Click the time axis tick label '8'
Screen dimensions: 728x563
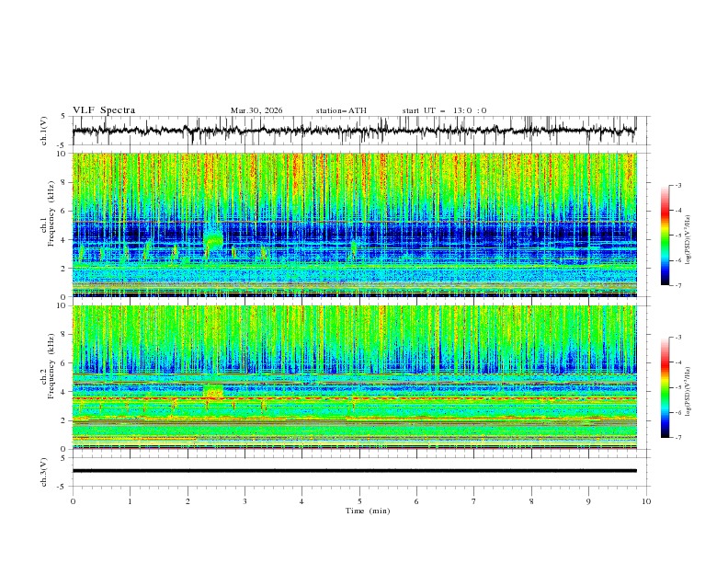(x=531, y=501)
